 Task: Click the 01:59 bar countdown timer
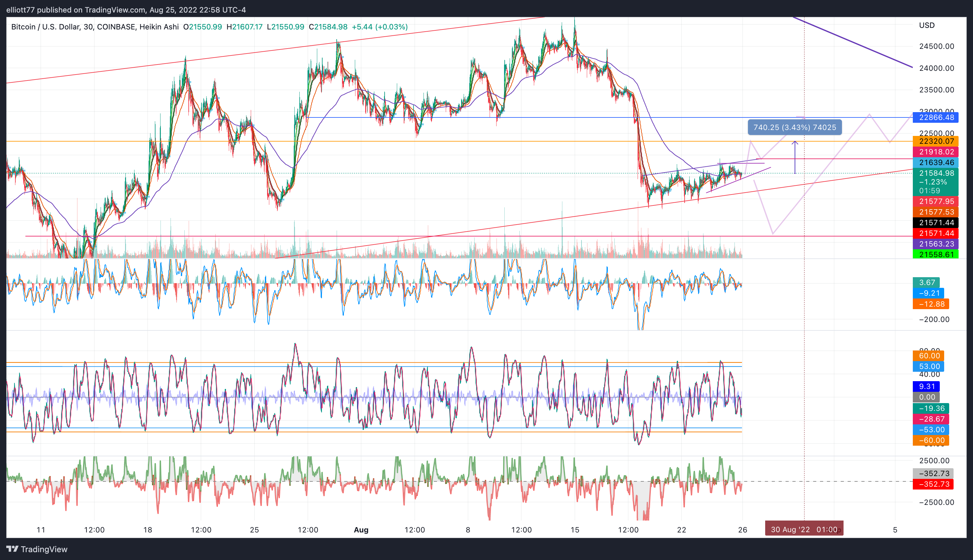(x=929, y=191)
